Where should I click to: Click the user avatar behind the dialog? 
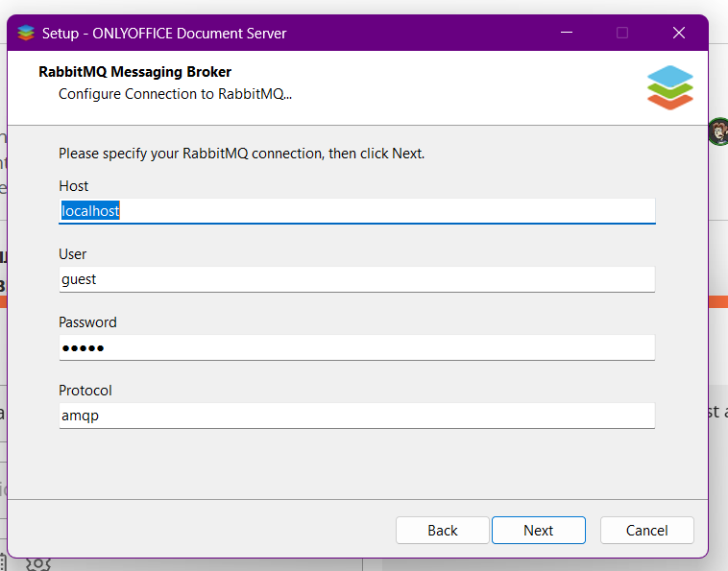pos(717,131)
